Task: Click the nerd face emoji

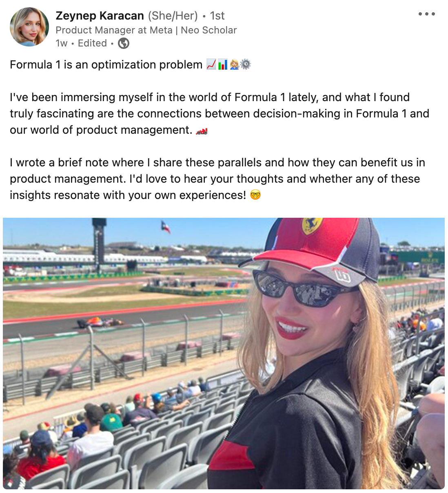Action: pos(255,195)
